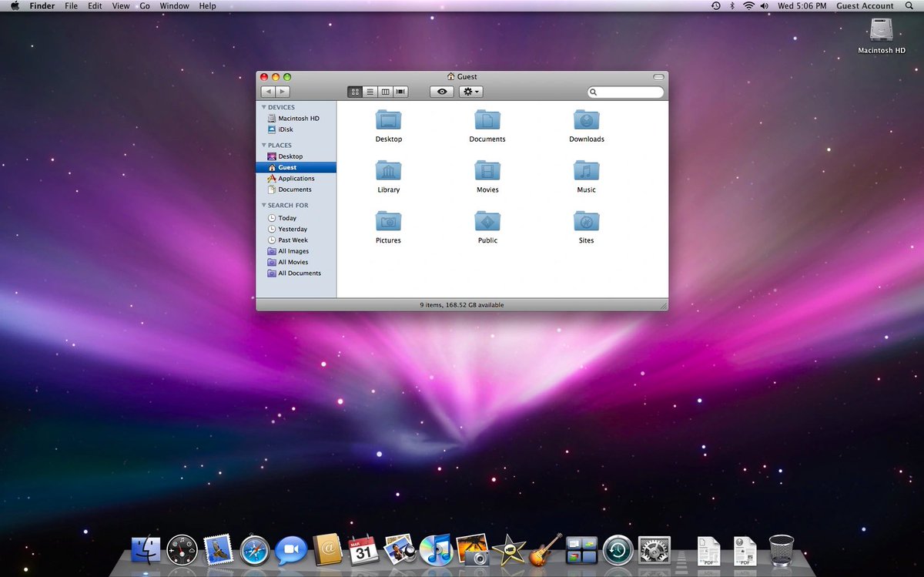Screen dimensions: 924x577
Task: Open the Pictures folder icon
Action: [388, 221]
